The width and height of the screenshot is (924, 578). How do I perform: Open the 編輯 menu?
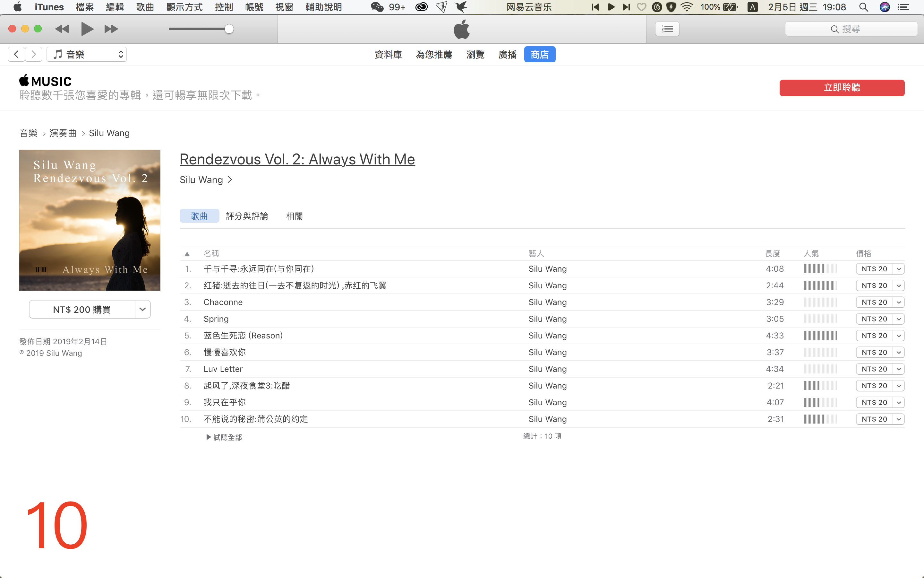(x=115, y=7)
